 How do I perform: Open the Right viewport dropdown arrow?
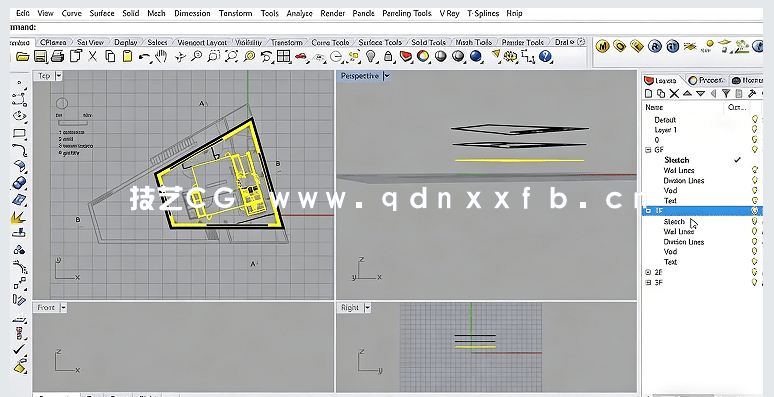367,308
